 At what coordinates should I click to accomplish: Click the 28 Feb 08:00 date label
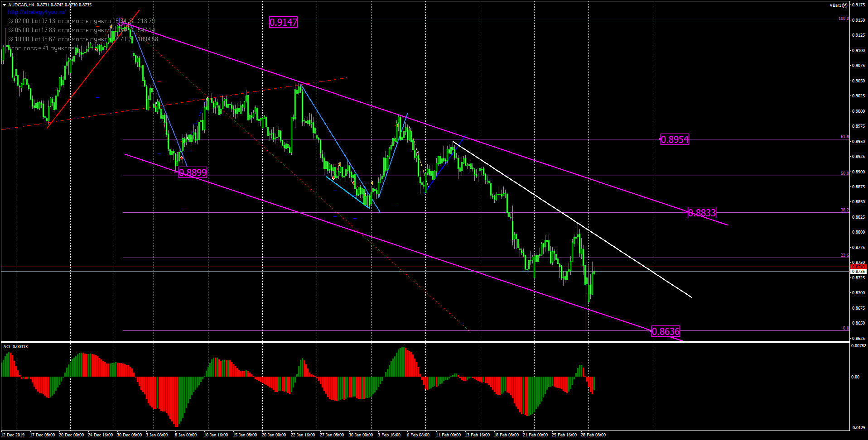point(593,435)
